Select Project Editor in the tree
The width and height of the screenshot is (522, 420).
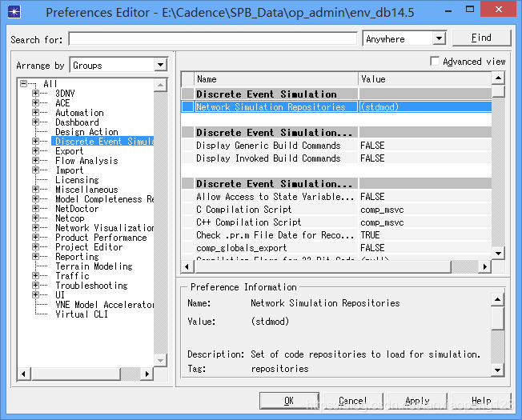click(89, 247)
